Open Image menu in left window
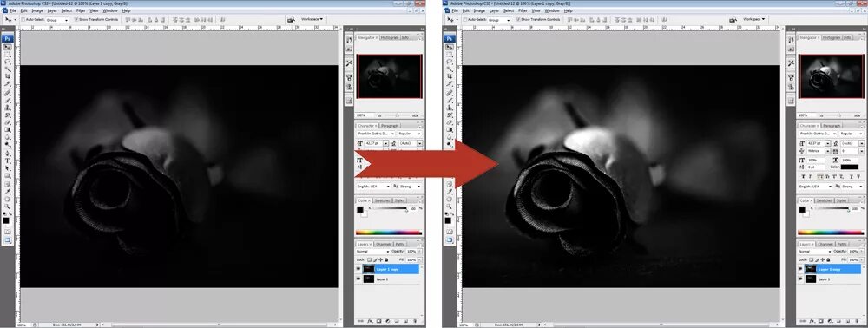The width and height of the screenshot is (868, 328). (x=37, y=10)
